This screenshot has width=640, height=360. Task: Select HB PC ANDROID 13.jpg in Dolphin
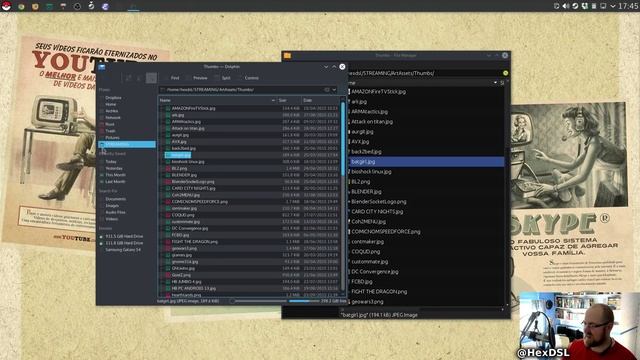pyautogui.click(x=193, y=288)
